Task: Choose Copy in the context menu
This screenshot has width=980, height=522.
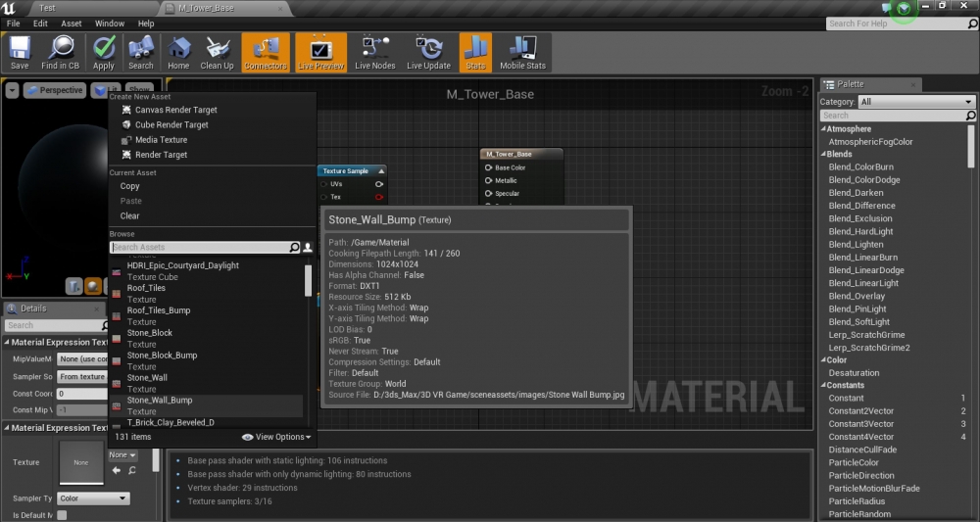Action: point(129,186)
